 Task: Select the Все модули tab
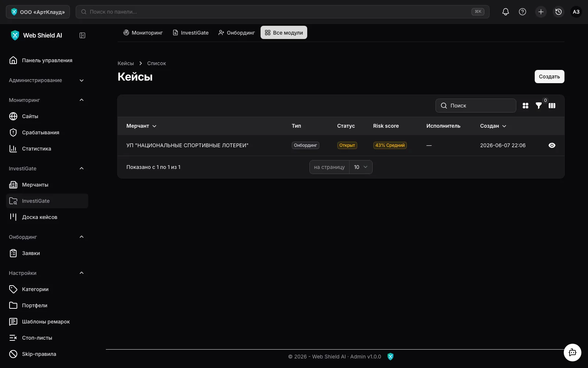pos(284,33)
